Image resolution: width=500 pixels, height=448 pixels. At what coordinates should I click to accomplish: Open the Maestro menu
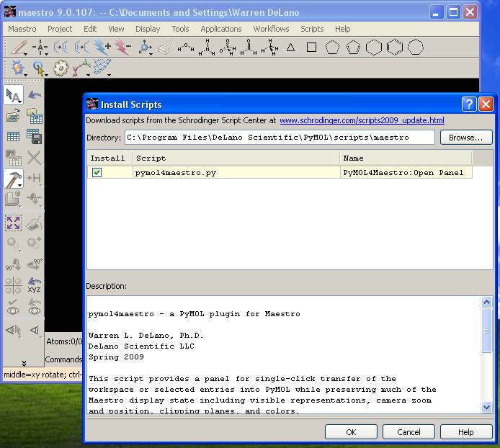(22, 29)
